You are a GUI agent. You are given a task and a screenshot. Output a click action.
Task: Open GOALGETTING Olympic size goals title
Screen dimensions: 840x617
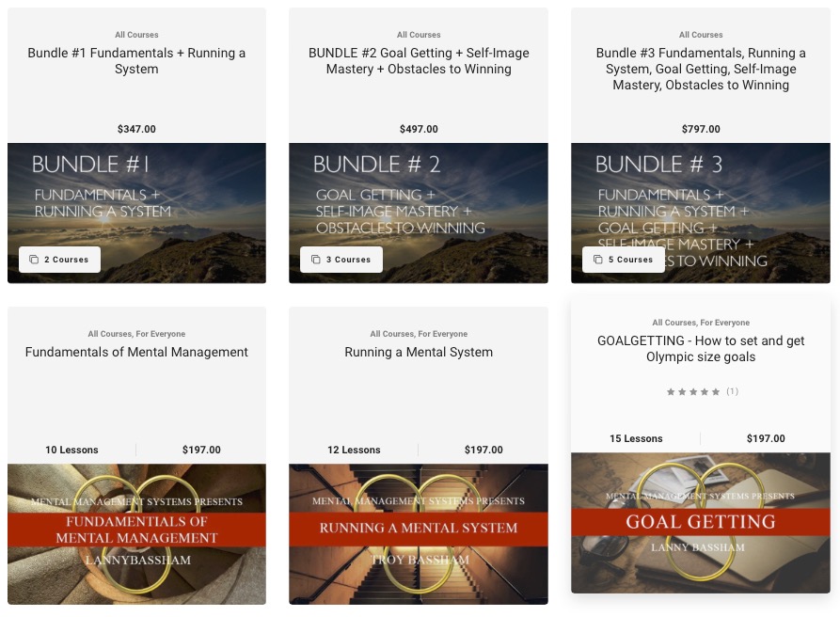(701, 349)
